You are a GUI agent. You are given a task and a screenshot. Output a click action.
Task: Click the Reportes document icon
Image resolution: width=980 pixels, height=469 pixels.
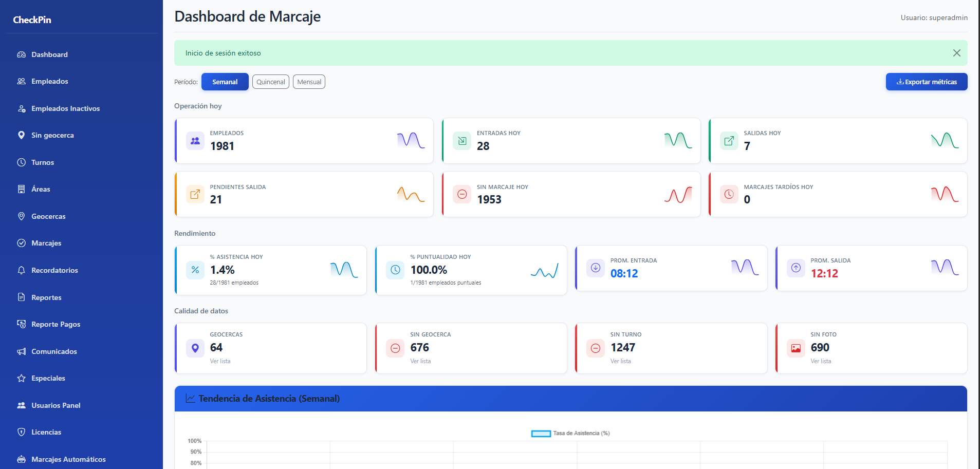pyautogui.click(x=21, y=297)
